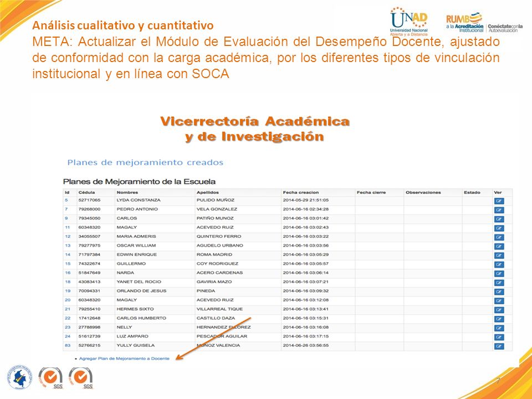
Task: Select the surname cell QUINTERO FERRO
Action: tap(219, 237)
